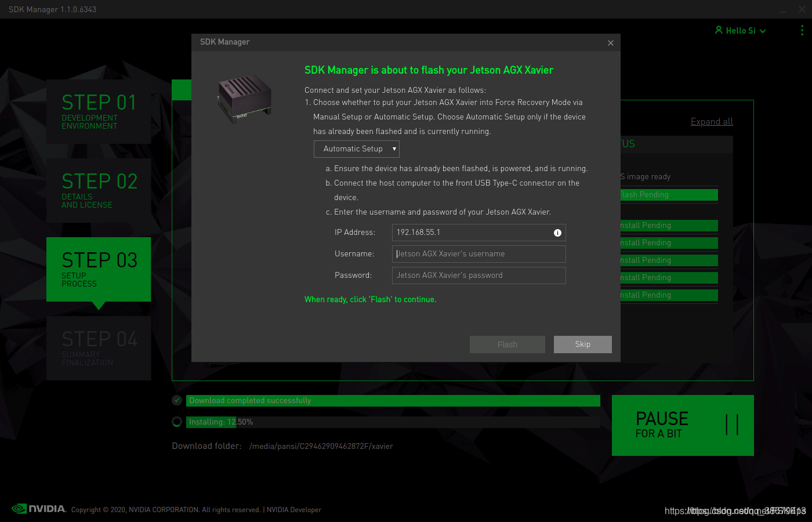
Task: Close the SDK Manager flash dialog
Action: tap(611, 43)
